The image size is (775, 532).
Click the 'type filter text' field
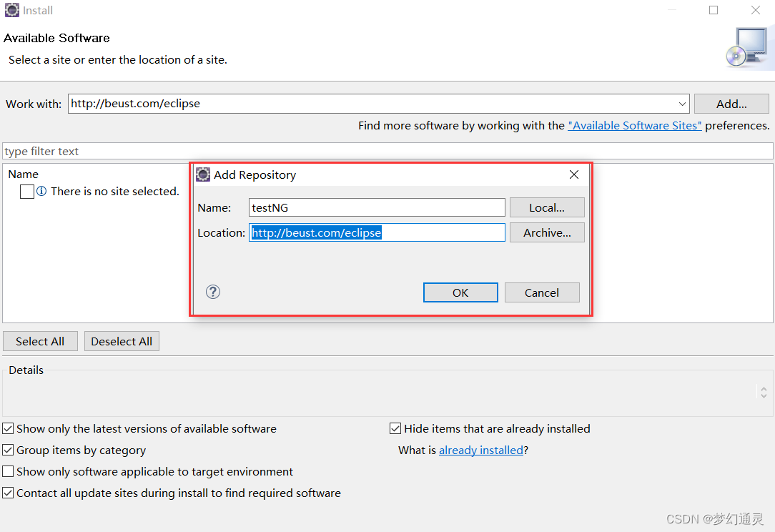pos(387,152)
